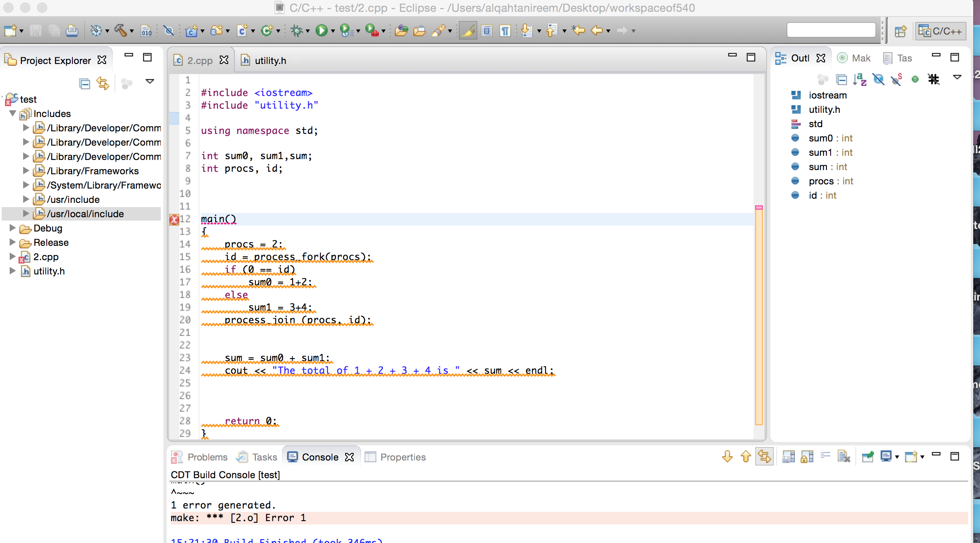Sort the Outline alphabetically
This screenshot has width=980, height=543.
click(x=859, y=79)
